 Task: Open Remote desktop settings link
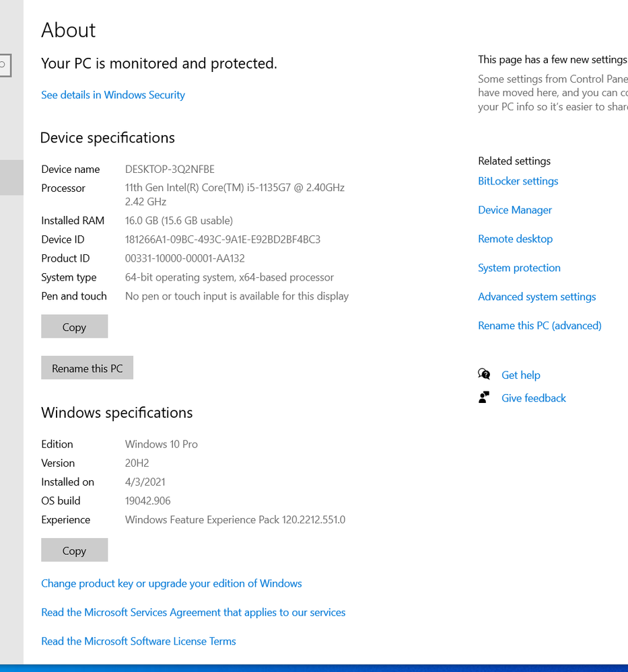pyautogui.click(x=515, y=239)
